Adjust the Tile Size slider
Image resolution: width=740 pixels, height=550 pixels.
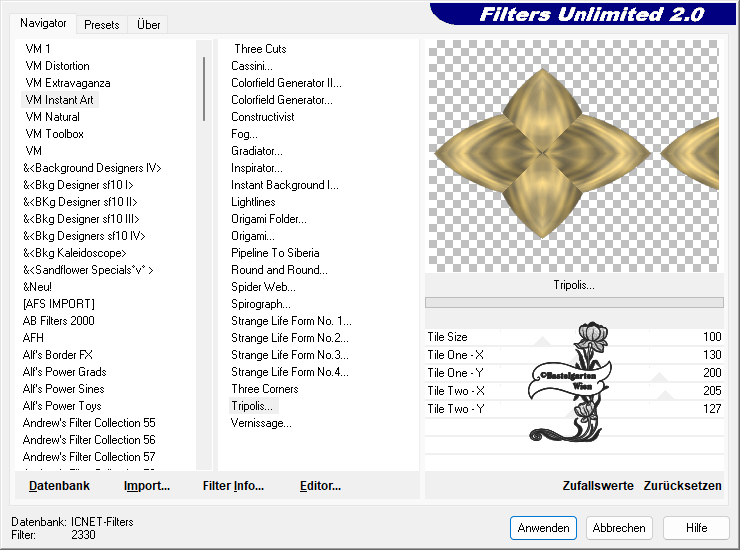coord(572,338)
